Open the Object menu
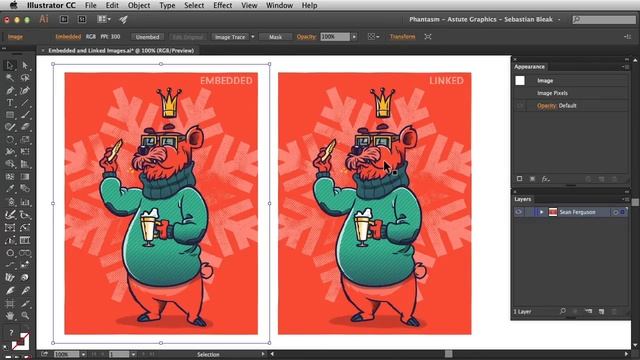This screenshot has width=640, height=360. click(x=139, y=5)
